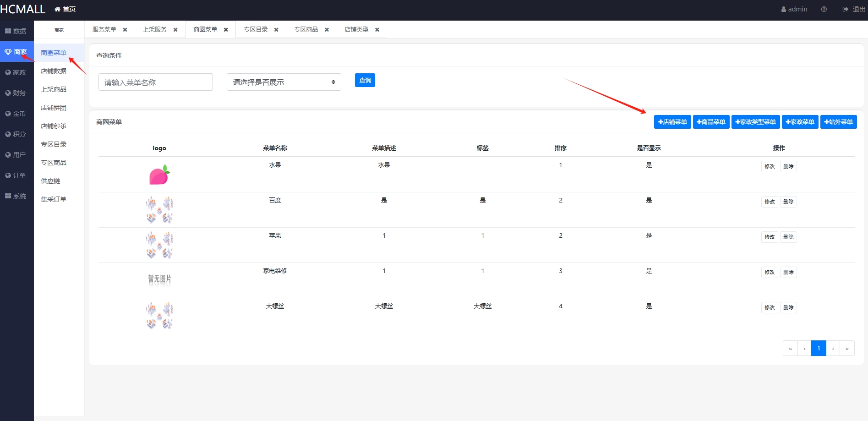Viewport: 868px width, 421px height.
Task: Select 商家 in the left sidebar
Action: point(16,52)
